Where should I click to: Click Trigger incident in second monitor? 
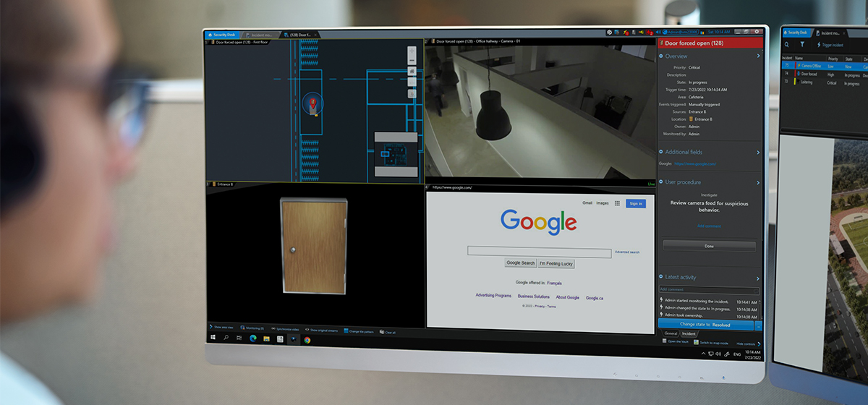pyautogui.click(x=830, y=45)
